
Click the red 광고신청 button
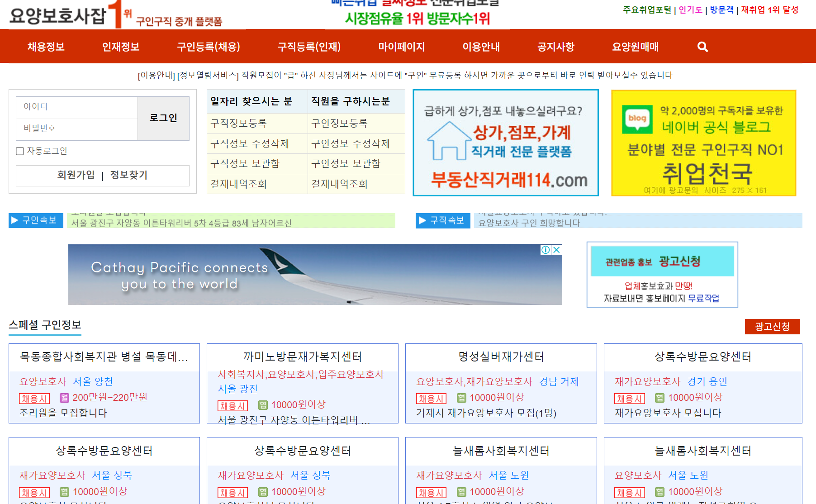pos(772,326)
